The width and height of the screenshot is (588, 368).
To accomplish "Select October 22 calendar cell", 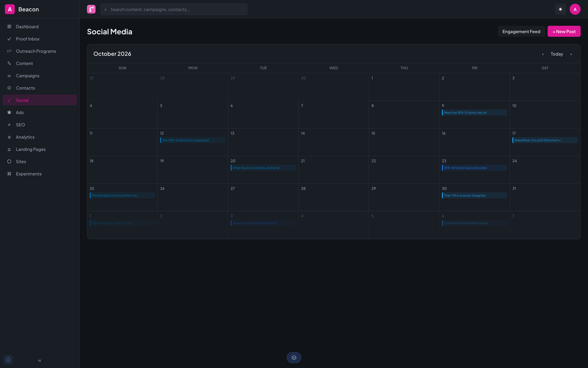I will click(404, 170).
